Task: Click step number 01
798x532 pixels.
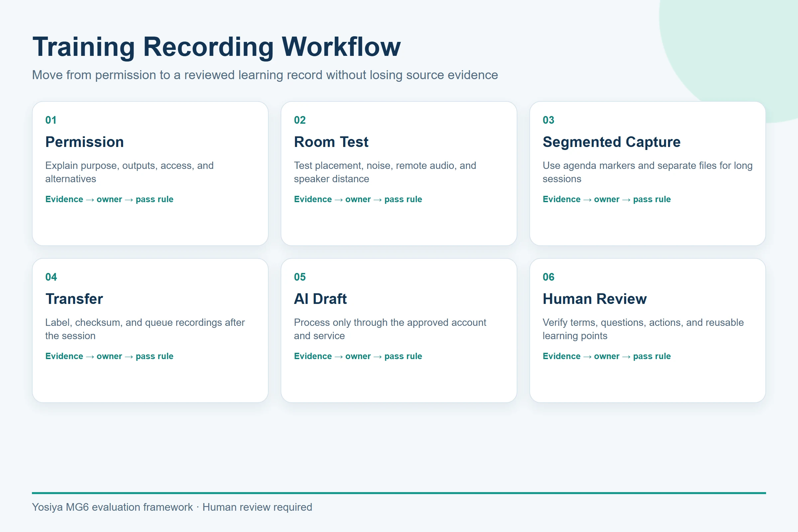Action: (51, 120)
